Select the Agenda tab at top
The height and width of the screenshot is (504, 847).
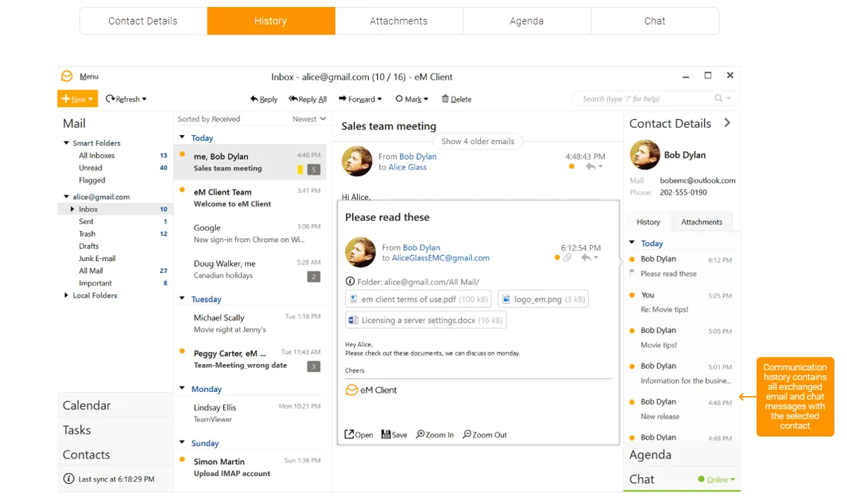point(526,21)
